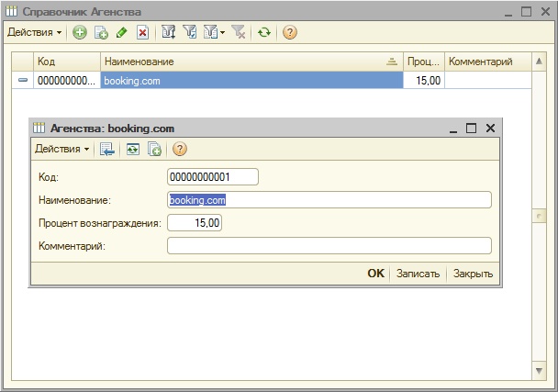Viewport: 558px width, 392px height.
Task: Focus the Процент вознаграждения field
Action: pyautogui.click(x=195, y=223)
